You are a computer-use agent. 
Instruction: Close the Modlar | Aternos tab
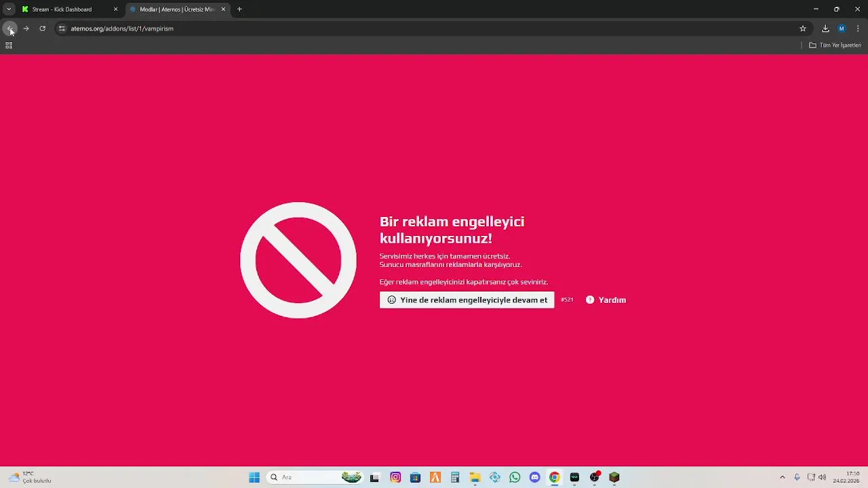(223, 9)
